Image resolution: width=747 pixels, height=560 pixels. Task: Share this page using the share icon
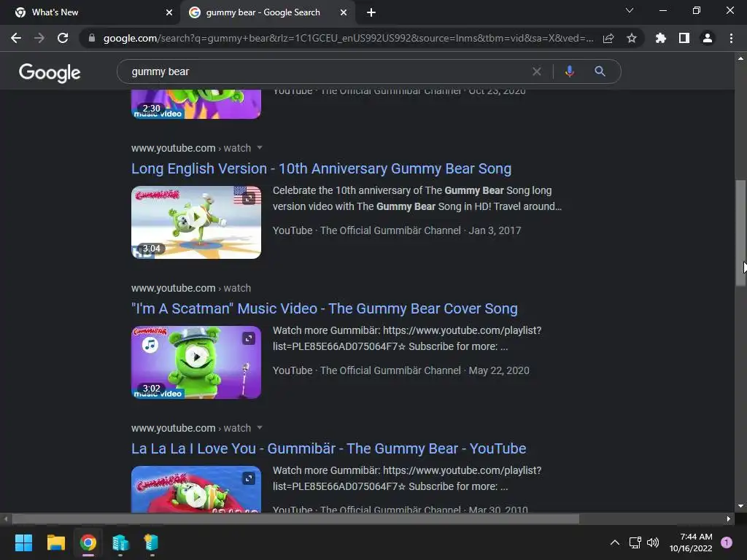pyautogui.click(x=608, y=38)
